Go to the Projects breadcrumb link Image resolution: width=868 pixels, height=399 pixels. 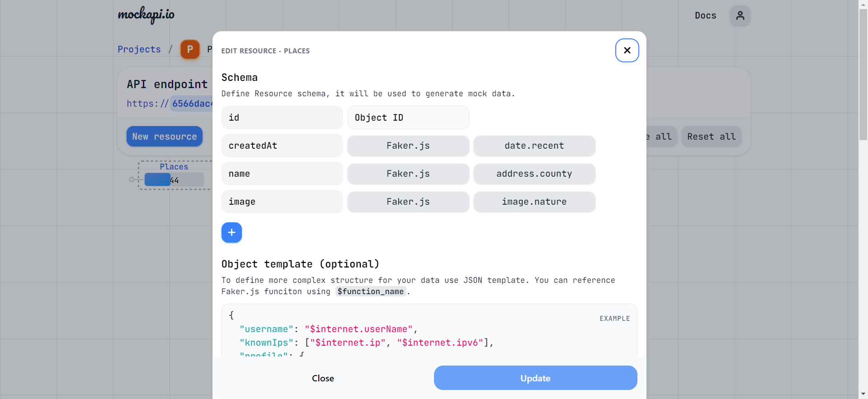coord(139,49)
